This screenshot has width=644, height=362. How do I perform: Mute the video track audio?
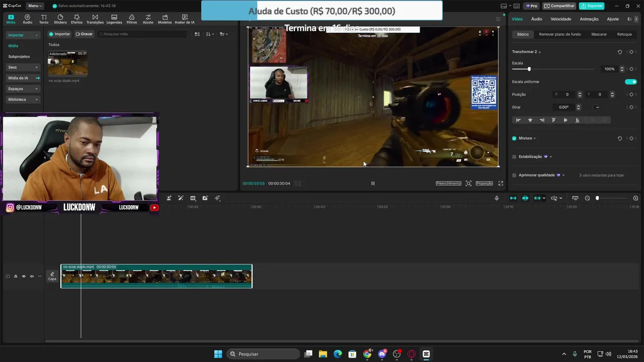[32, 276]
